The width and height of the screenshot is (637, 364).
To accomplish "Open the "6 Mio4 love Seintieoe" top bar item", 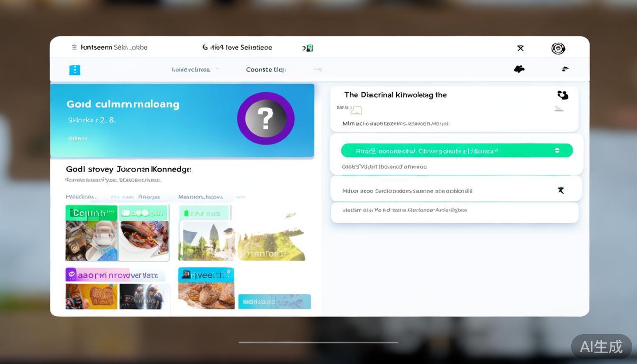I will point(237,47).
